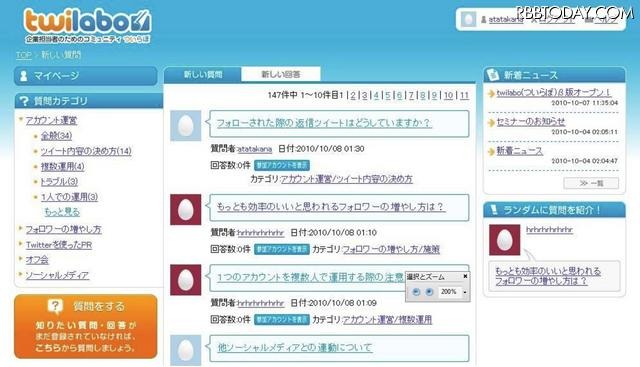The height and width of the screenshot is (367, 640).
Task: Close the 選択とズーム popup
Action: [465, 276]
